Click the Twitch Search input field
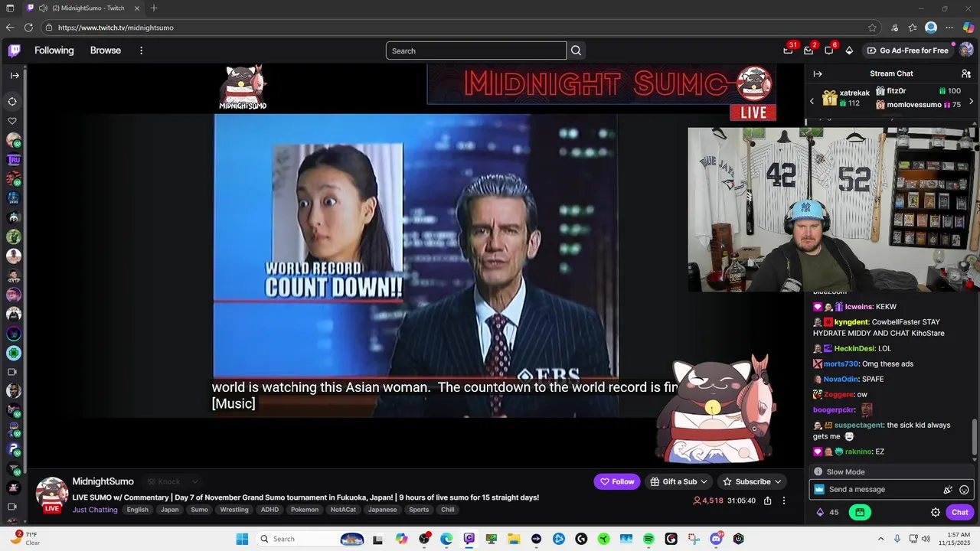 coord(476,51)
